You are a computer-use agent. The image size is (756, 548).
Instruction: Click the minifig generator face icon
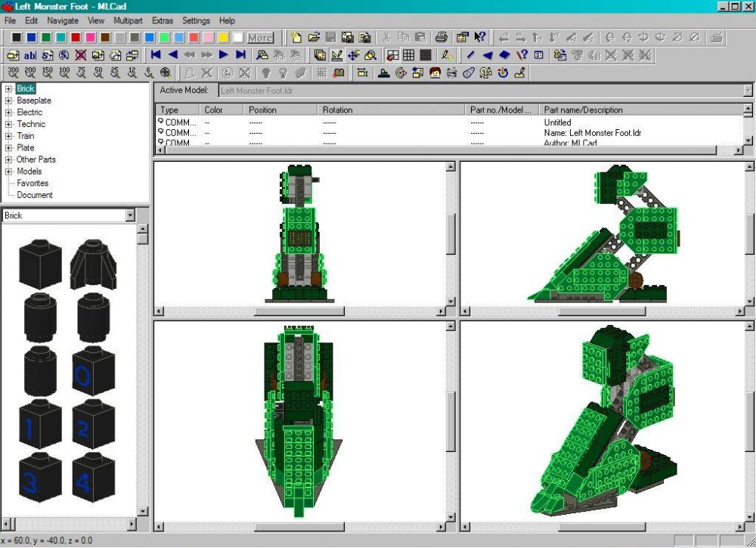(435, 73)
